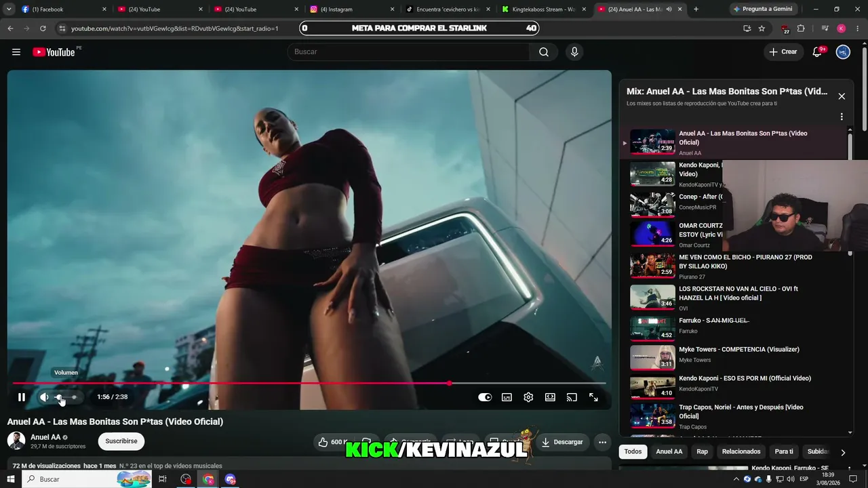Click the Windows taskbar search box
This screenshot has width=868, height=488.
[88, 479]
